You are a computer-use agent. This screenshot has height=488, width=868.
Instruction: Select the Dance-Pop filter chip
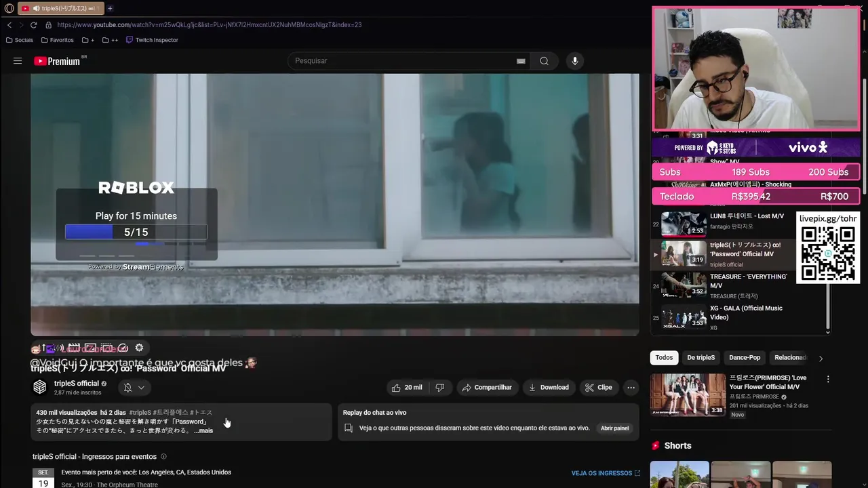745,358
